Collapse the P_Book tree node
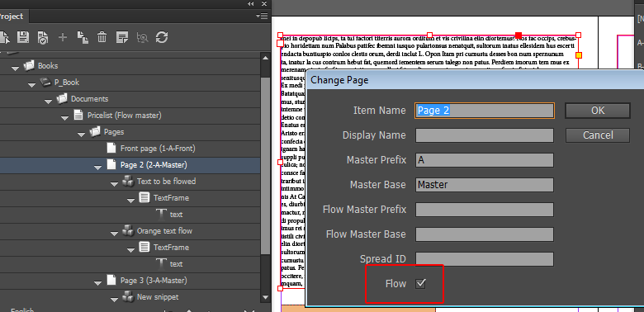Screen dimensions: 644x312 click(32, 85)
